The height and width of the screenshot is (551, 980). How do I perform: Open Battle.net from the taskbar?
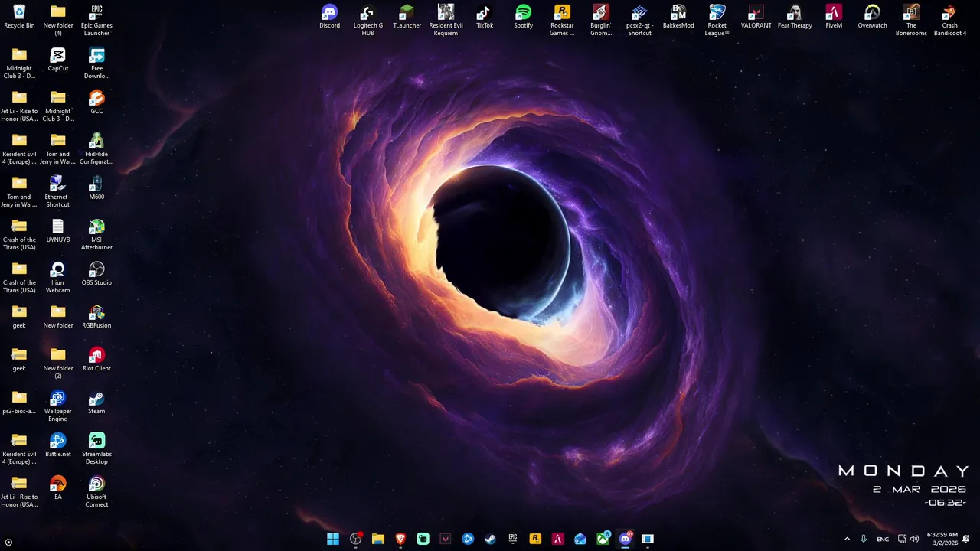click(x=468, y=539)
